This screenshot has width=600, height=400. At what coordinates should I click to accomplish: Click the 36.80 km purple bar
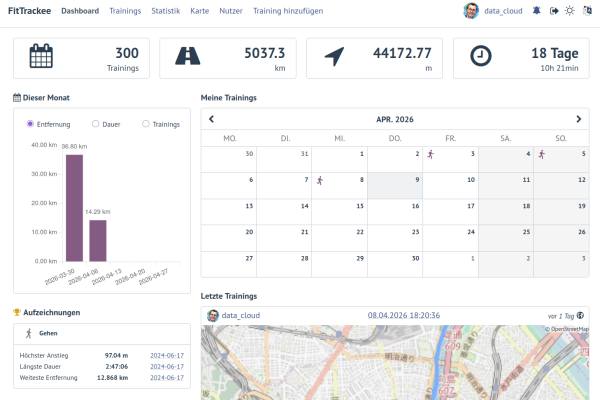(x=74, y=208)
